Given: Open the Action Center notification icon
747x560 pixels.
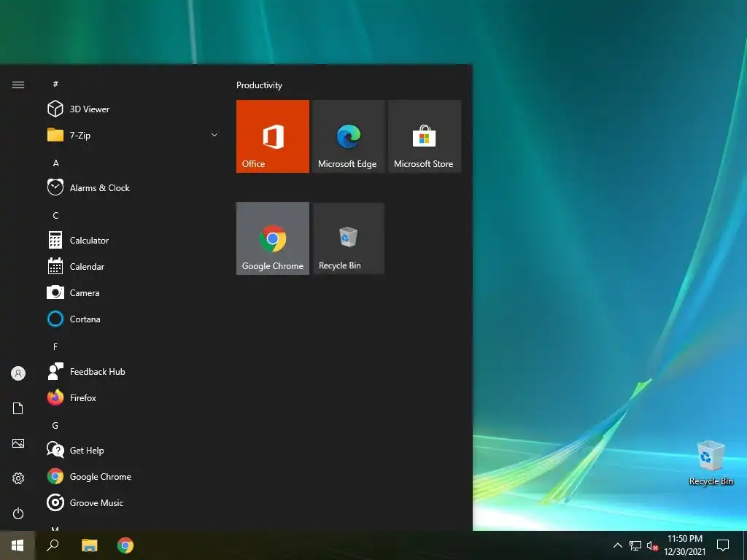Looking at the screenshot, I should click(723, 545).
